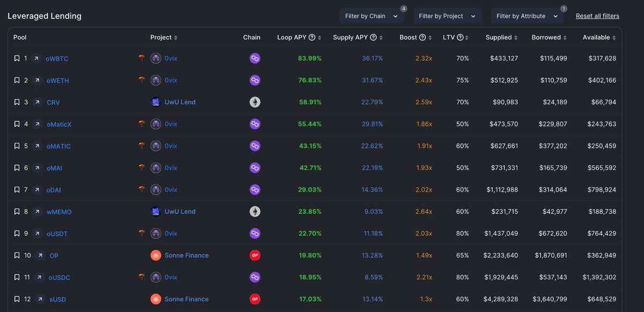Bookmark the CRV pool row
This screenshot has height=312, width=644.
[x=17, y=102]
